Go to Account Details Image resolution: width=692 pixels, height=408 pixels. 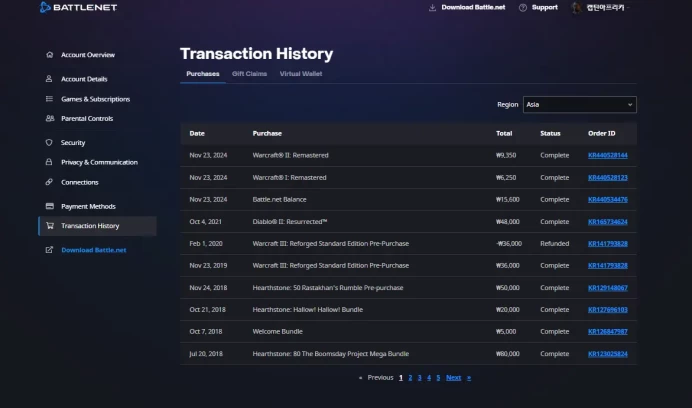tap(84, 79)
